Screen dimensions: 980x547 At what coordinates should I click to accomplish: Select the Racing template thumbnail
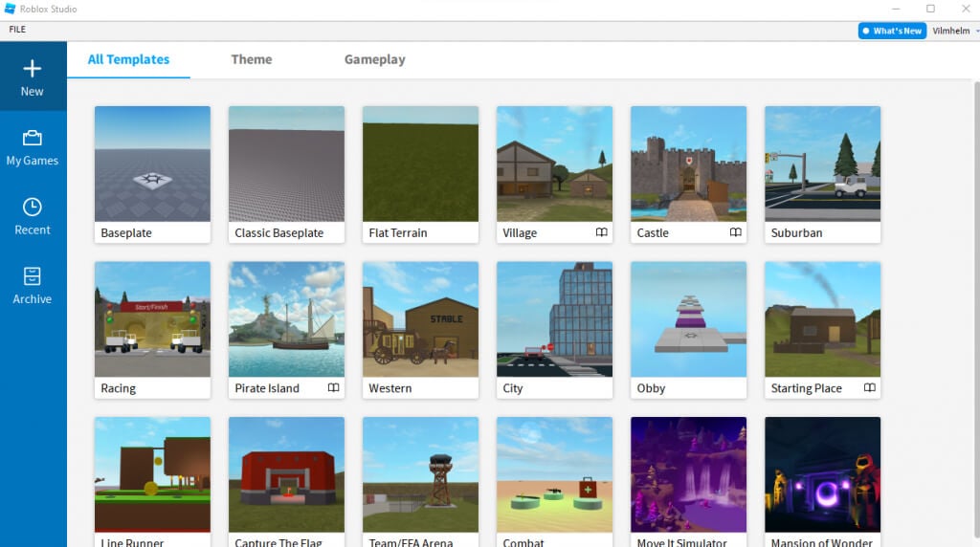[152, 319]
